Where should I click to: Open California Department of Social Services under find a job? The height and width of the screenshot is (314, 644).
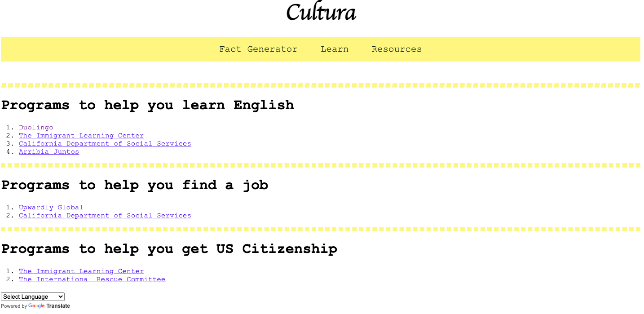tap(105, 216)
